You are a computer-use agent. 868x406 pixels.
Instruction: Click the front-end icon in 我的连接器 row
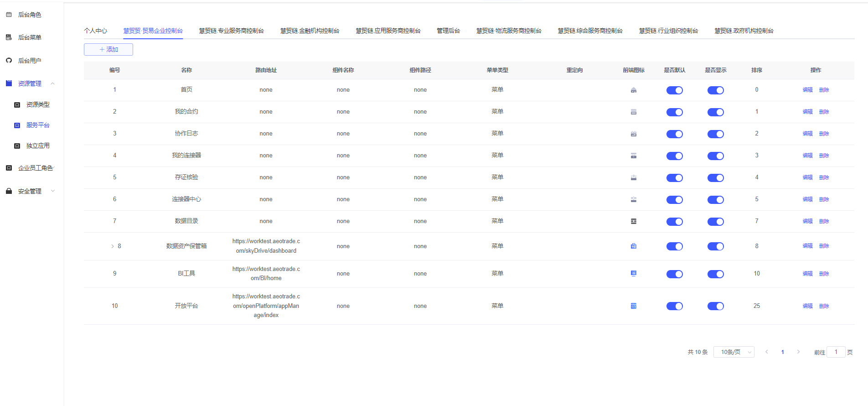tap(633, 156)
